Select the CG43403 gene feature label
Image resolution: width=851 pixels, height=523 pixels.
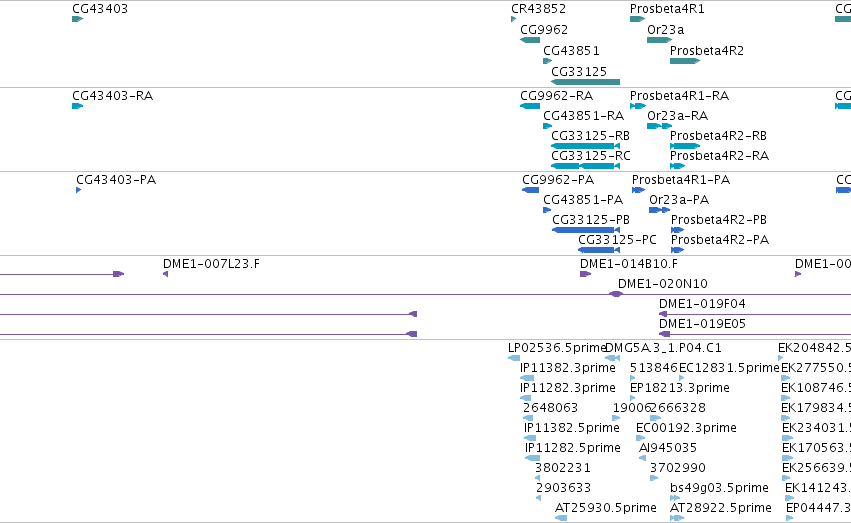pyautogui.click(x=100, y=9)
